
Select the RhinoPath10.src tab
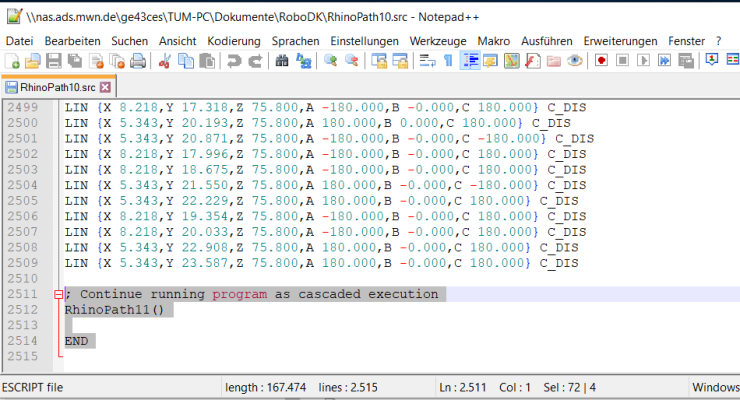point(57,87)
